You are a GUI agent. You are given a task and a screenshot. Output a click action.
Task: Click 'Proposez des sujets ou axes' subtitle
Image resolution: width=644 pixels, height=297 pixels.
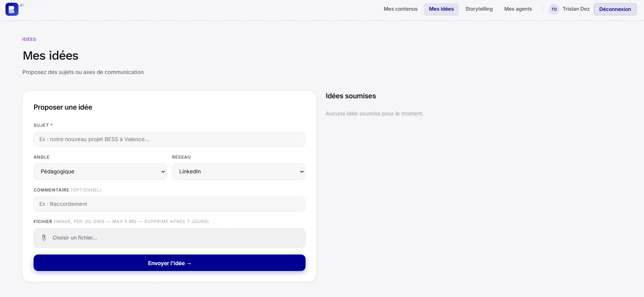tap(83, 72)
